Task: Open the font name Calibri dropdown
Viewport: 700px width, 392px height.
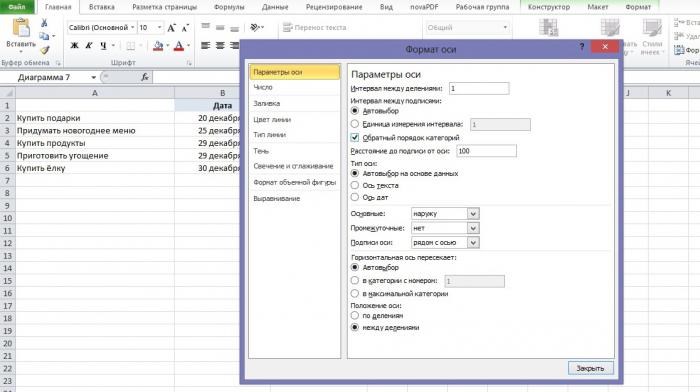Action: point(133,28)
